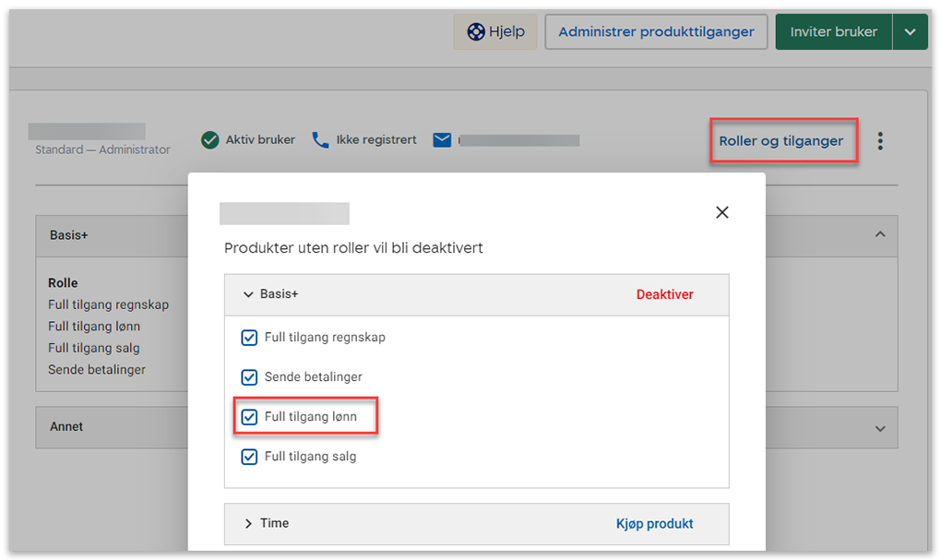Uncheck Full tilgang regnskap checkbox
The height and width of the screenshot is (560, 941).
[249, 338]
